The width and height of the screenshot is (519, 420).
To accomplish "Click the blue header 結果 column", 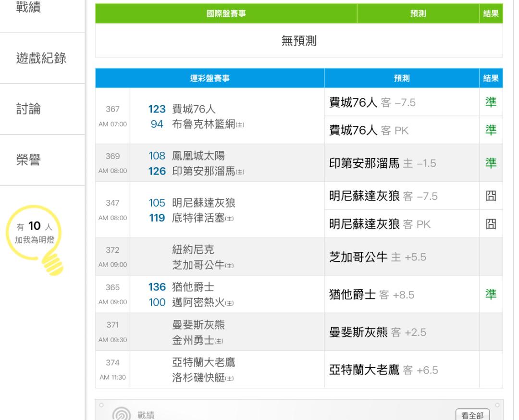I will (491, 78).
